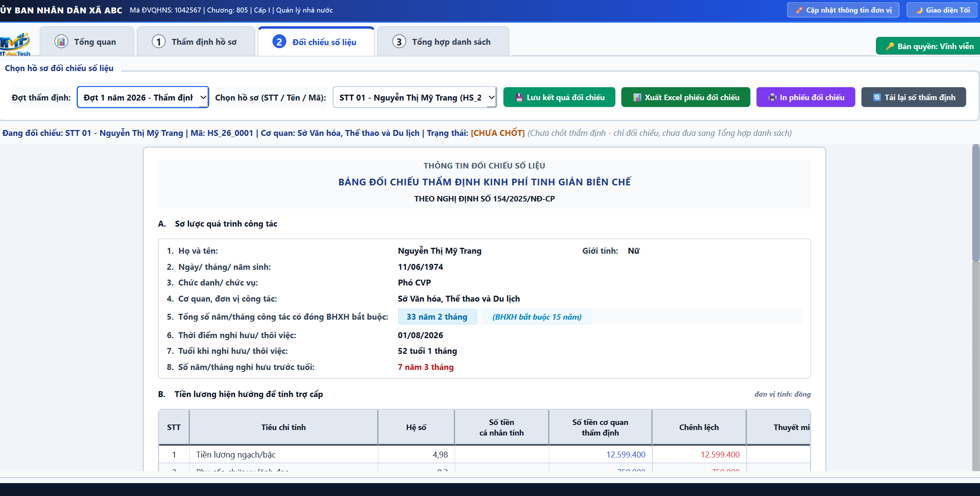This screenshot has width=980, height=496.
Task: Expand the Chọn hồ sơ dropdown
Action: [415, 97]
